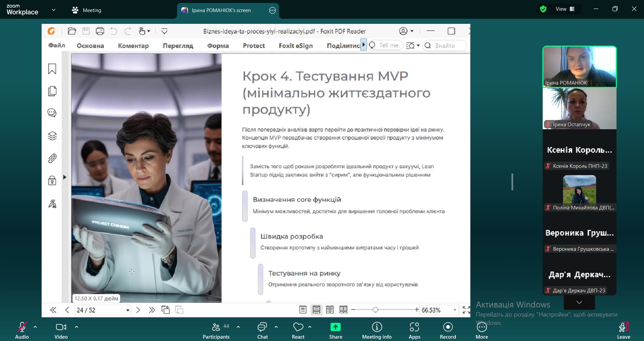Mute the microphone in Zoom
Viewport: 644px width, 341px height.
coord(21,327)
